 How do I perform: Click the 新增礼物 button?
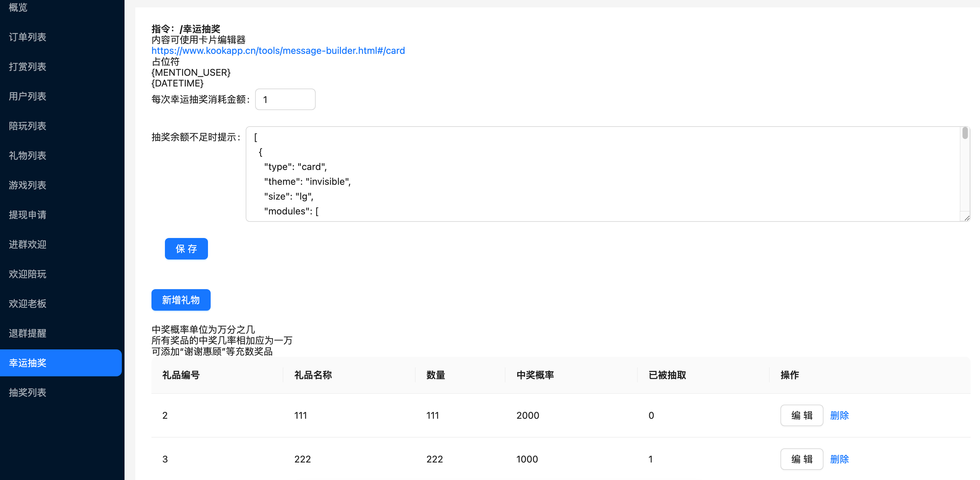(181, 300)
